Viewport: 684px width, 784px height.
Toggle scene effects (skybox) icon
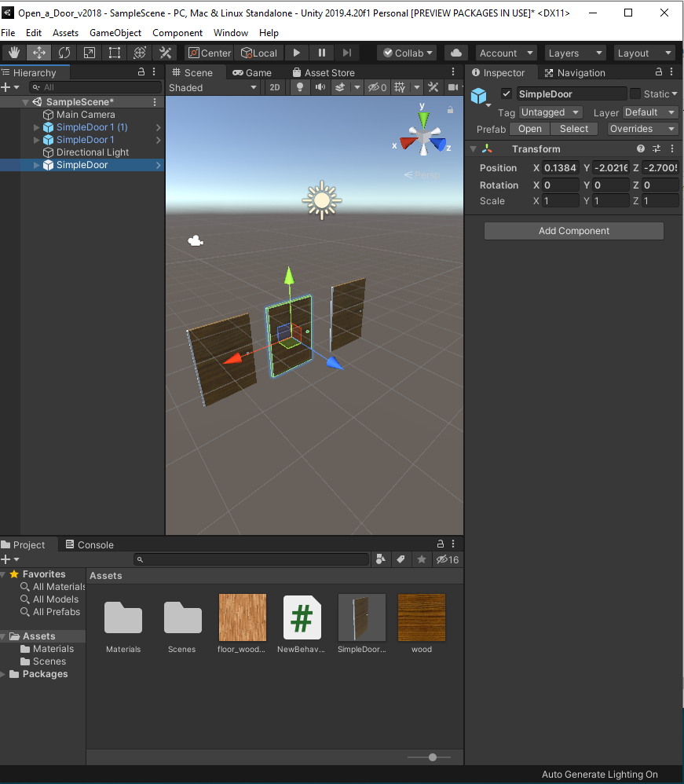(340, 87)
